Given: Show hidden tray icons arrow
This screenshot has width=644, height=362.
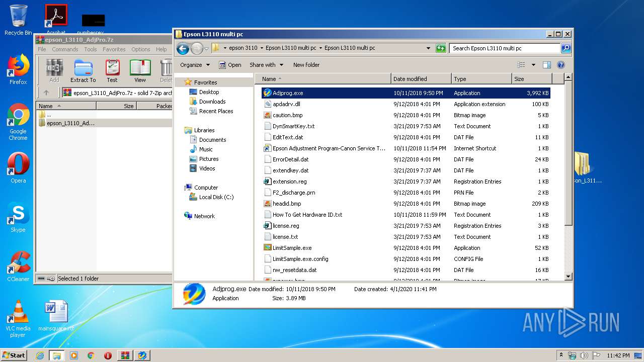Looking at the screenshot, I should pyautogui.click(x=561, y=355).
